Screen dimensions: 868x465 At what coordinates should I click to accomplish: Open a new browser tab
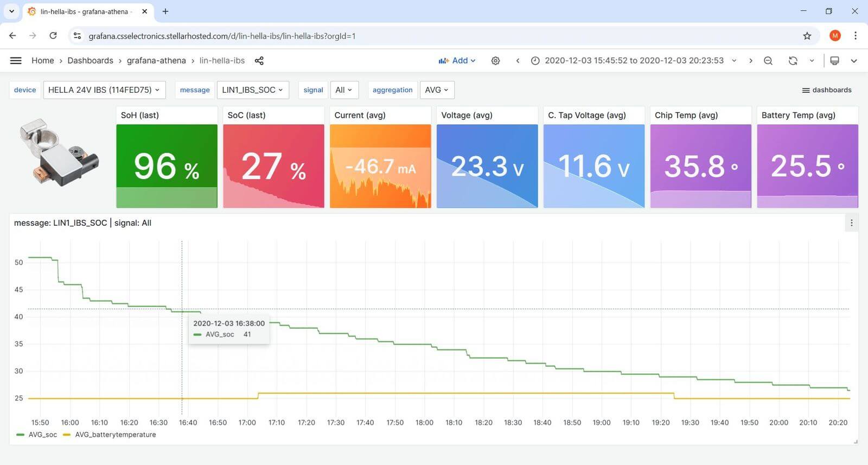pos(165,11)
